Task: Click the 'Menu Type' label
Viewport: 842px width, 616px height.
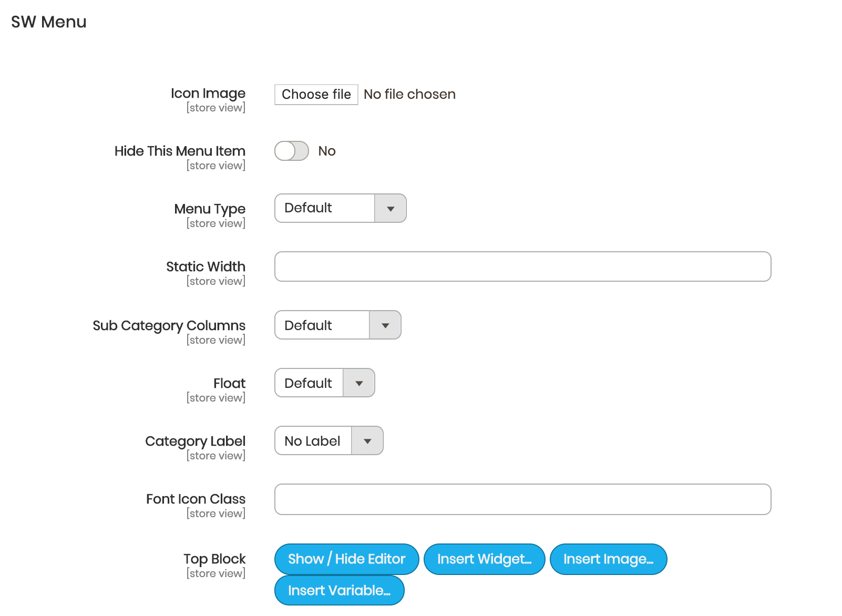Action: coord(210,209)
